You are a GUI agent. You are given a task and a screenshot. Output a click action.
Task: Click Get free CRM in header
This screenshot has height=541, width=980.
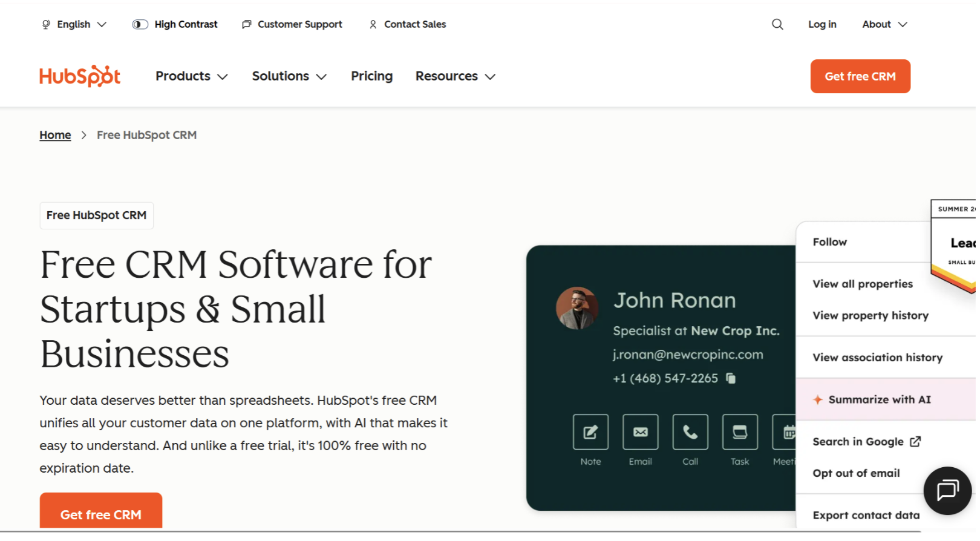pos(860,76)
